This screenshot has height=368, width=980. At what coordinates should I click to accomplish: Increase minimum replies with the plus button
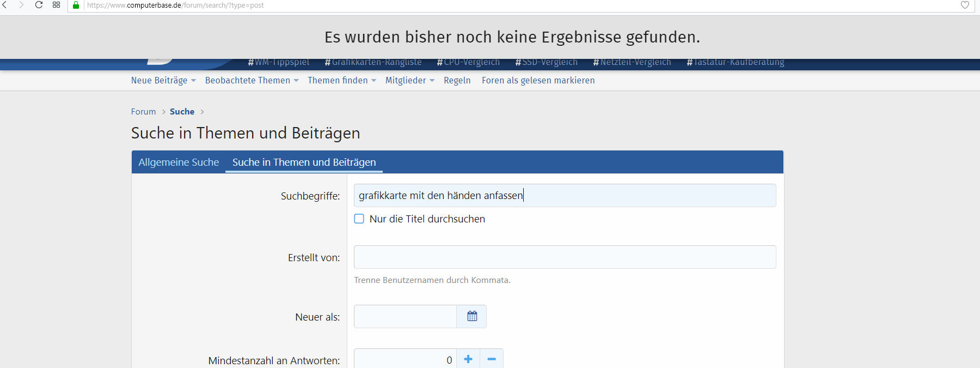468,359
